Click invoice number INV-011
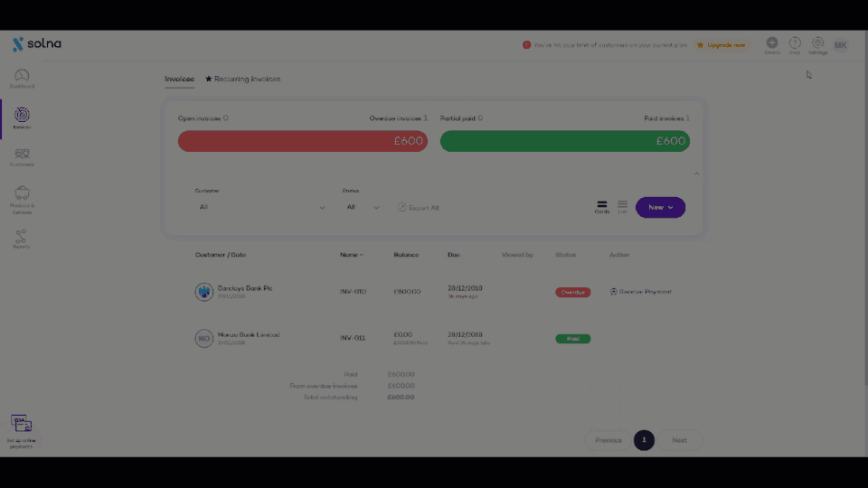The image size is (868, 488). click(353, 338)
